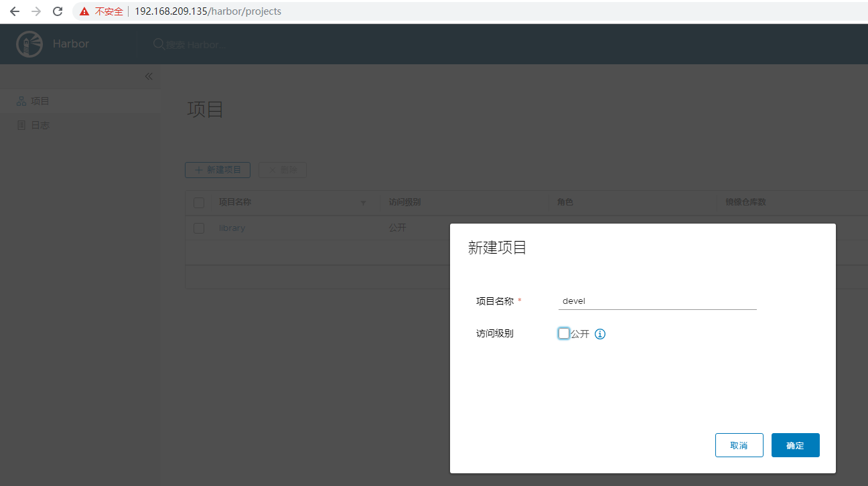Click the browser back arrow
The image size is (868, 486).
point(14,11)
